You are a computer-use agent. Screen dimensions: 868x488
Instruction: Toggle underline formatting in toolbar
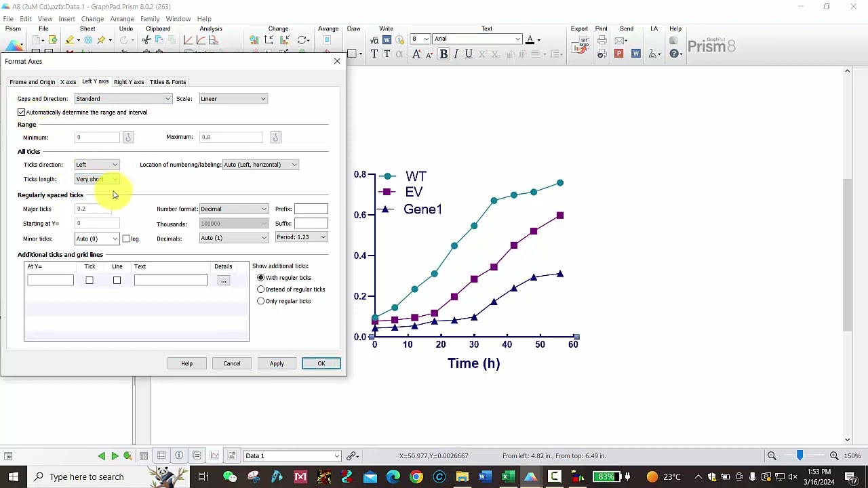pyautogui.click(x=469, y=54)
